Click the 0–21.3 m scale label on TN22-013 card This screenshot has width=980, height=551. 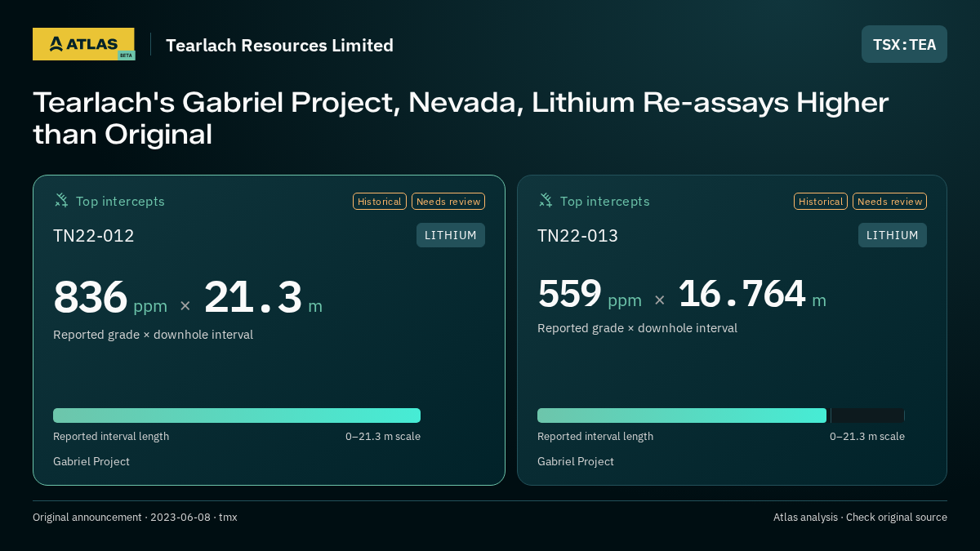(x=867, y=437)
